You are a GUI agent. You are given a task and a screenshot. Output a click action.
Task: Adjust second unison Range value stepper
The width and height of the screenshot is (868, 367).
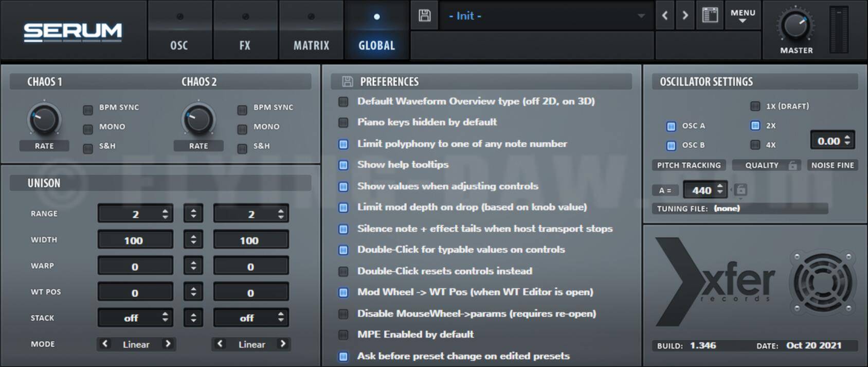[x=281, y=214]
